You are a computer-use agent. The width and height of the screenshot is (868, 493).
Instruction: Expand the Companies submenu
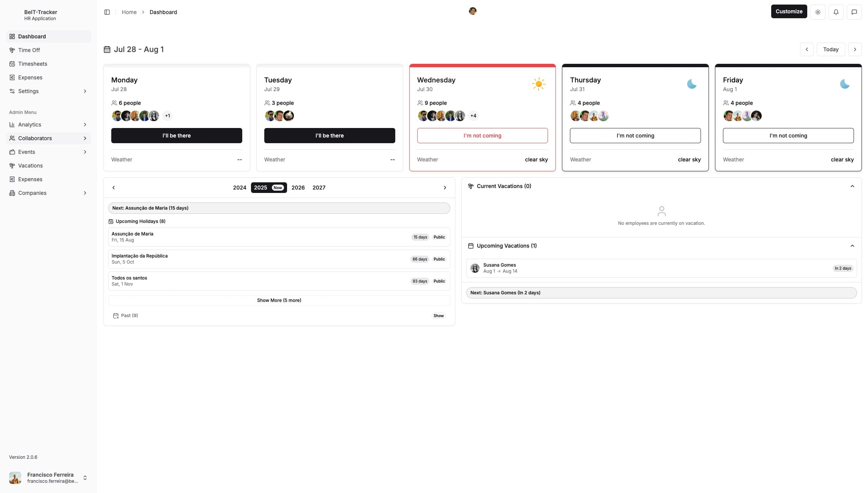click(x=32, y=193)
